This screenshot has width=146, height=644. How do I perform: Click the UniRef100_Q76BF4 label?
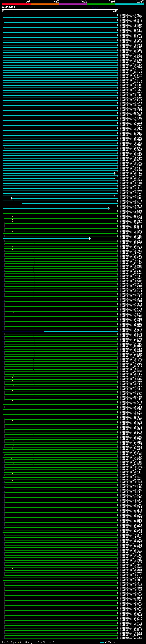point(131,517)
